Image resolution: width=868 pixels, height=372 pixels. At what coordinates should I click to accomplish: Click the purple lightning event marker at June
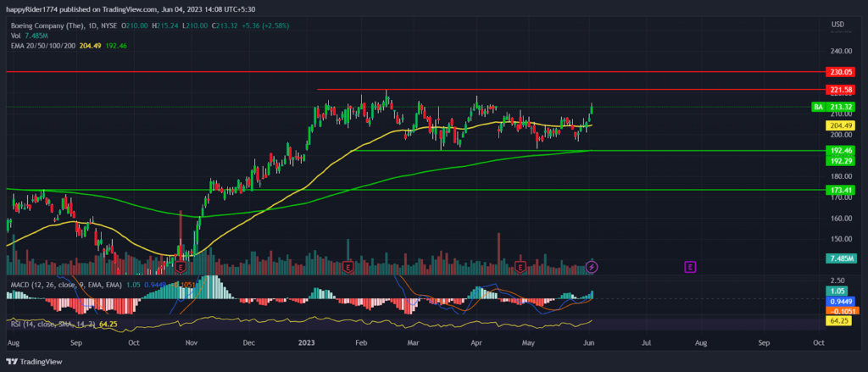point(592,268)
